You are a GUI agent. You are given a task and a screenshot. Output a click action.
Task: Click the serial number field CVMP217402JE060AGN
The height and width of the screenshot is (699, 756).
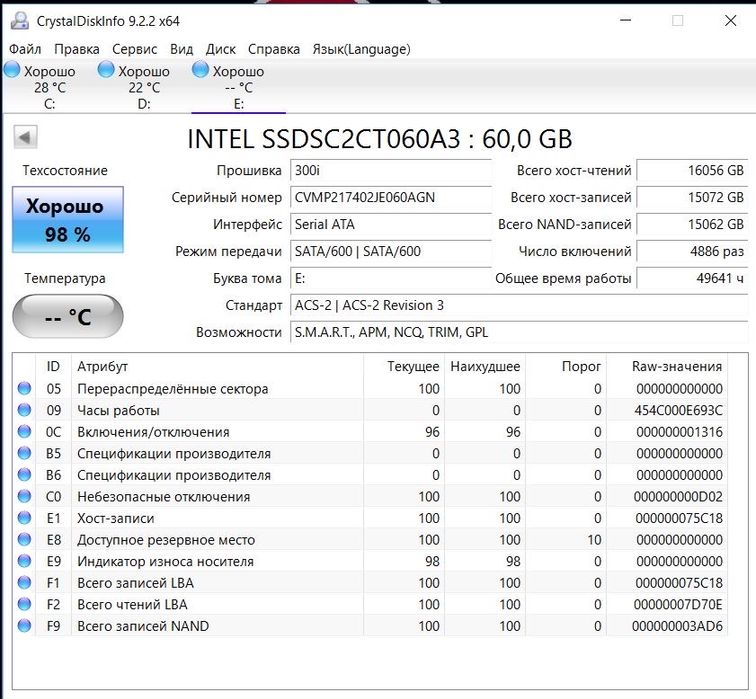[x=391, y=198]
